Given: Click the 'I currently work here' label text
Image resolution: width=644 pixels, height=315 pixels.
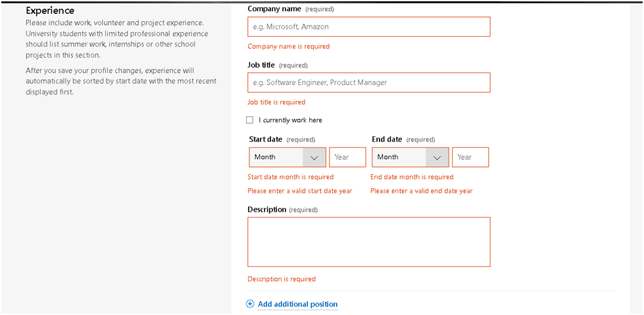Looking at the screenshot, I should (290, 120).
